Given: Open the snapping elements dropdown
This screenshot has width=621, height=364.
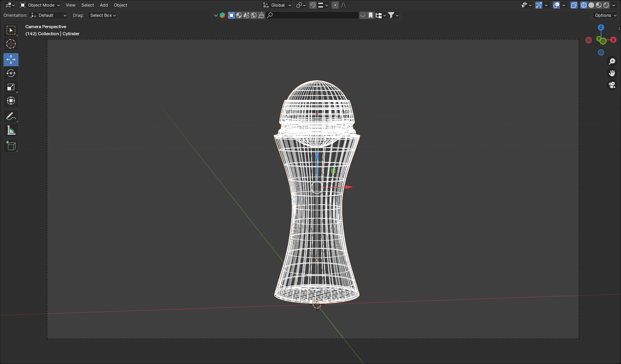Looking at the screenshot, I should pyautogui.click(x=323, y=5).
